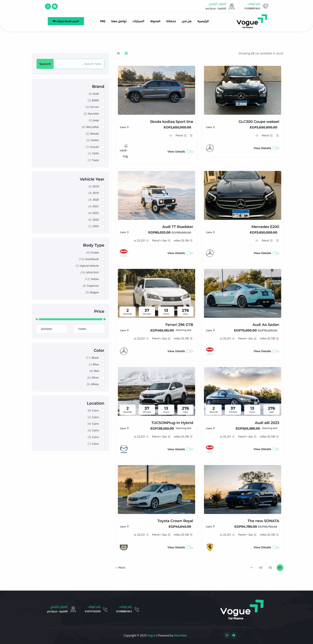Click the Mercedes logo on Mercedes E200 card
This screenshot has height=644, width=313.
(210, 253)
